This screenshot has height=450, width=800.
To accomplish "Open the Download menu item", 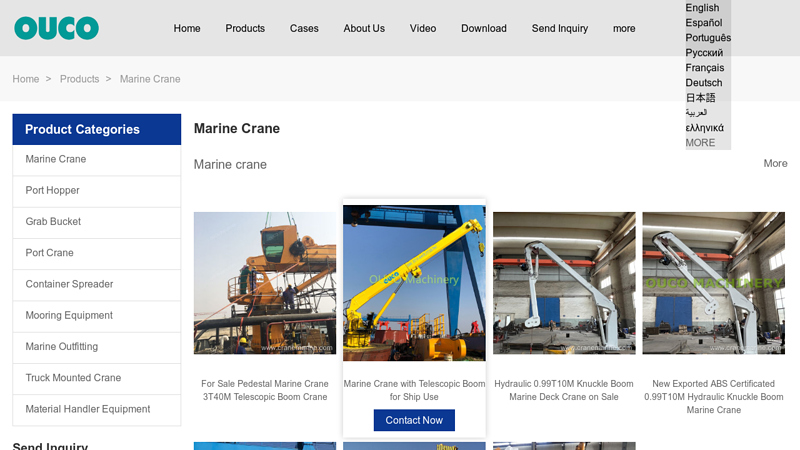I will [484, 29].
